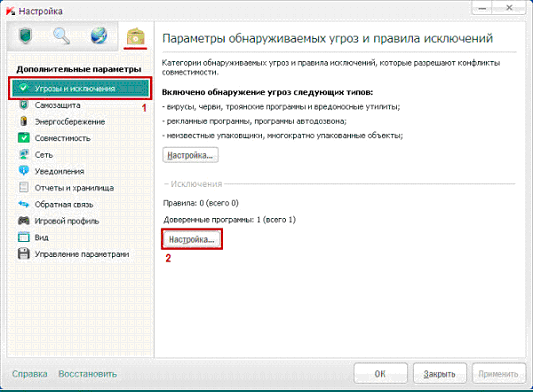Confirm with the OK button
The height and width of the screenshot is (392, 533).
coord(380,374)
